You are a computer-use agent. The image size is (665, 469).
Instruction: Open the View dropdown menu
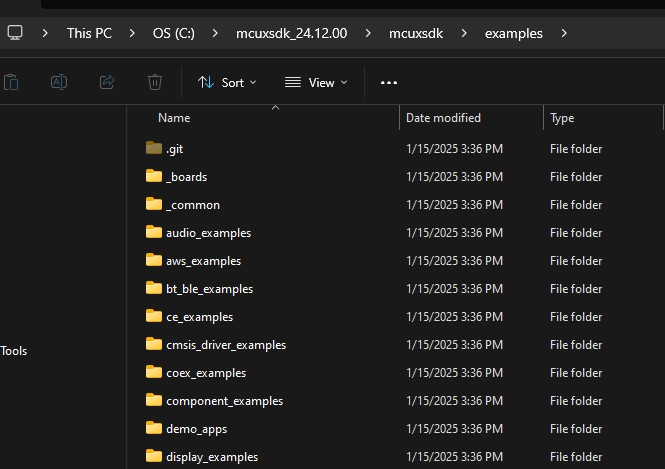[x=316, y=82]
